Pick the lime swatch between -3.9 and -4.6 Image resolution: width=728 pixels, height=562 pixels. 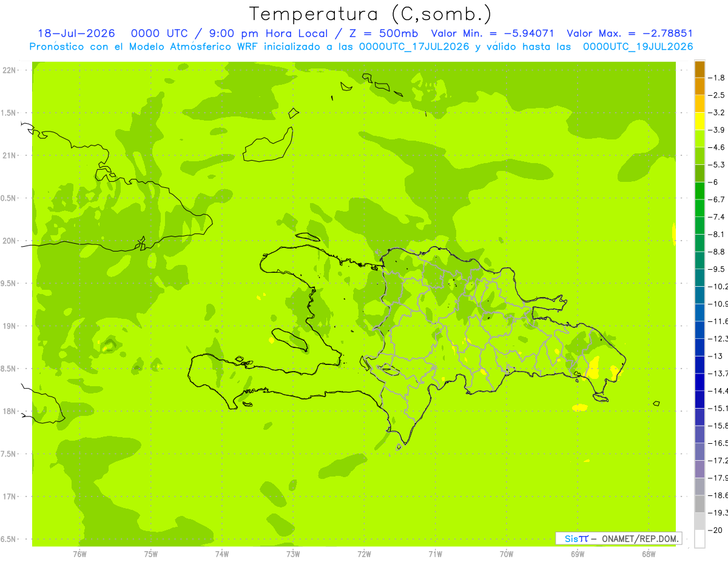pyautogui.click(x=699, y=138)
